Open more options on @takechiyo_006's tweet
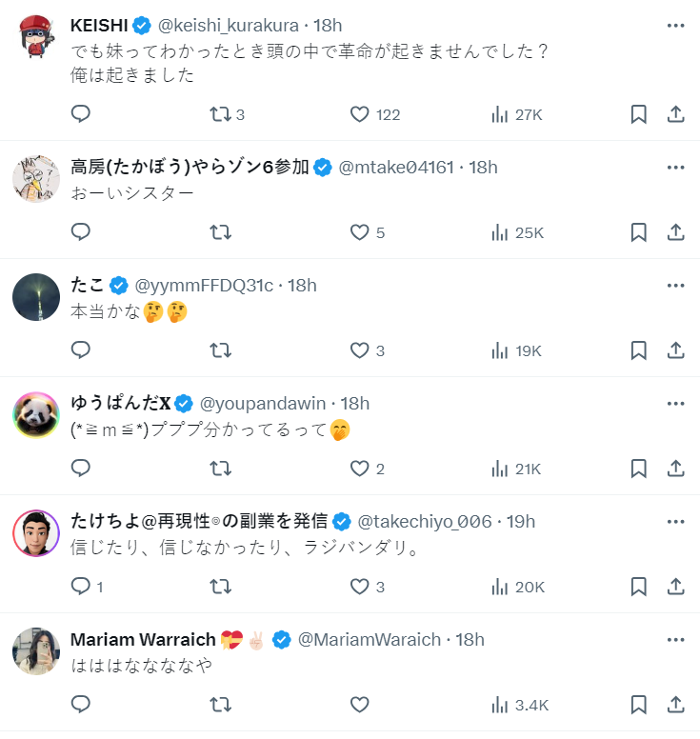Image resolution: width=700 pixels, height=739 pixels. (x=675, y=521)
